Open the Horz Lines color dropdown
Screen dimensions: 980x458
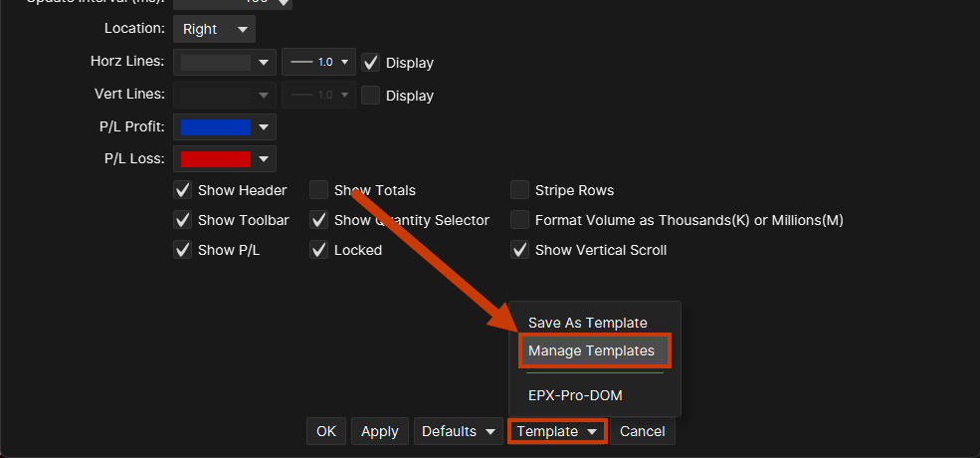pyautogui.click(x=225, y=63)
